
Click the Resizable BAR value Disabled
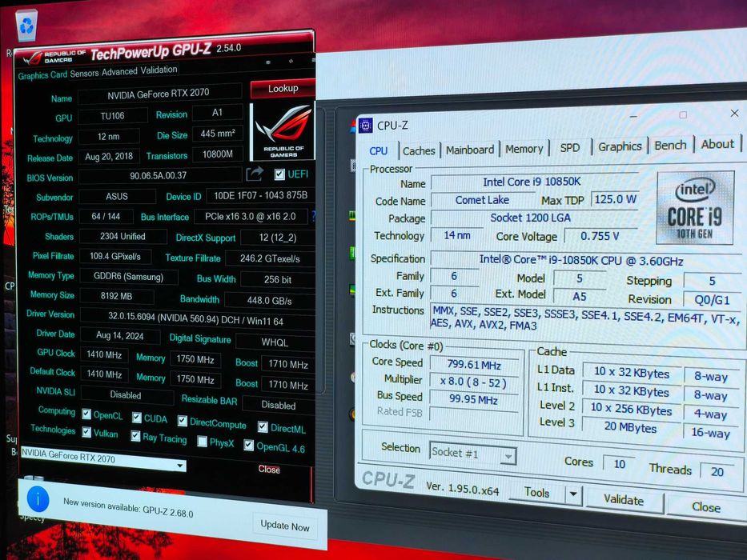(x=278, y=405)
